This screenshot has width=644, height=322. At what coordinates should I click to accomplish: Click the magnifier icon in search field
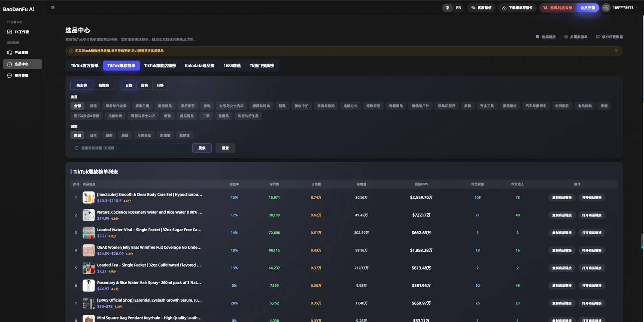tap(77, 148)
